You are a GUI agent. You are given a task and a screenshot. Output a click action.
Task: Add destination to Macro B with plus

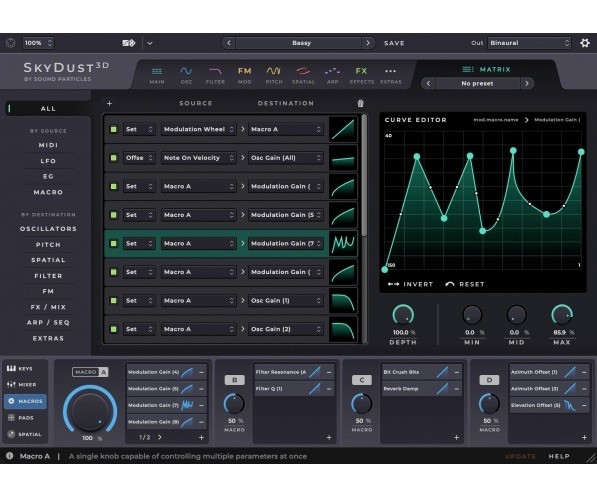(329, 438)
